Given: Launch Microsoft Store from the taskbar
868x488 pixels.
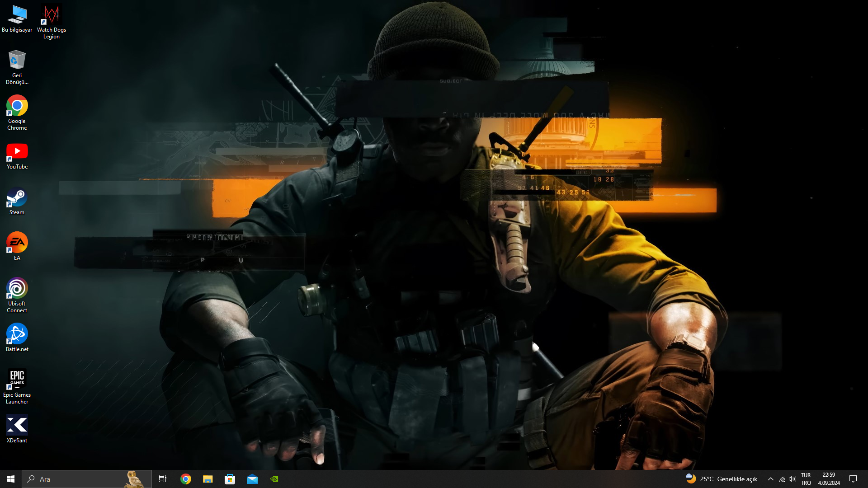Looking at the screenshot, I should click(x=230, y=479).
